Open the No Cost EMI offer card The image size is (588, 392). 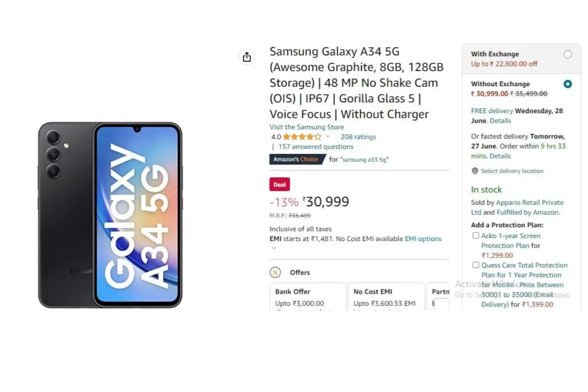tap(386, 297)
